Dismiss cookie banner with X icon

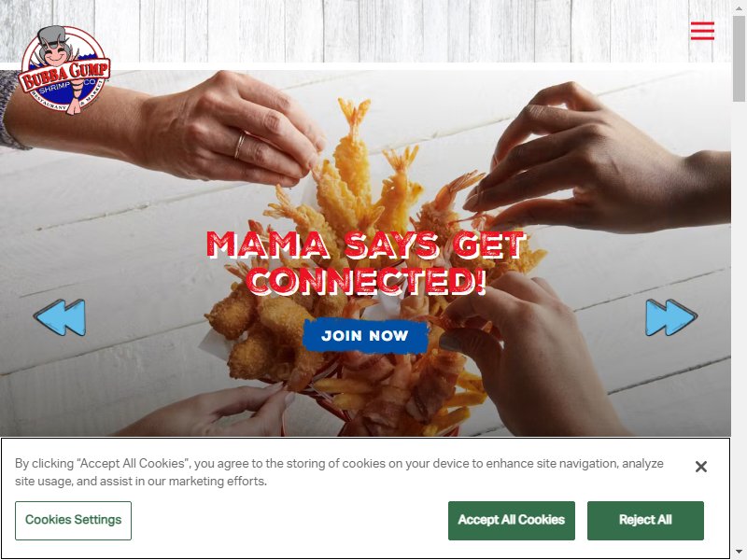[x=701, y=467]
